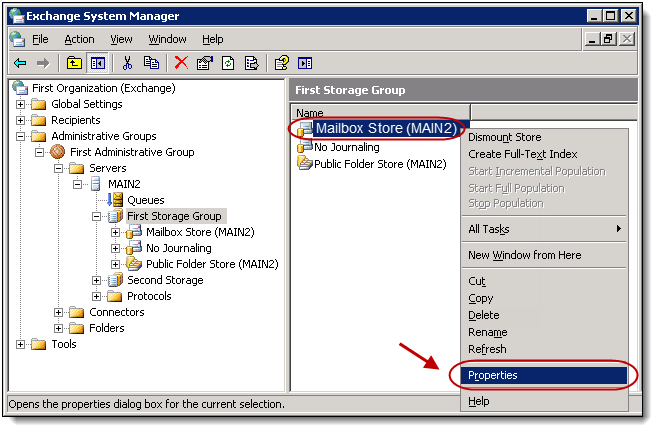660x434 pixels.
Task: Choose New Window from Here
Action: 543,255
